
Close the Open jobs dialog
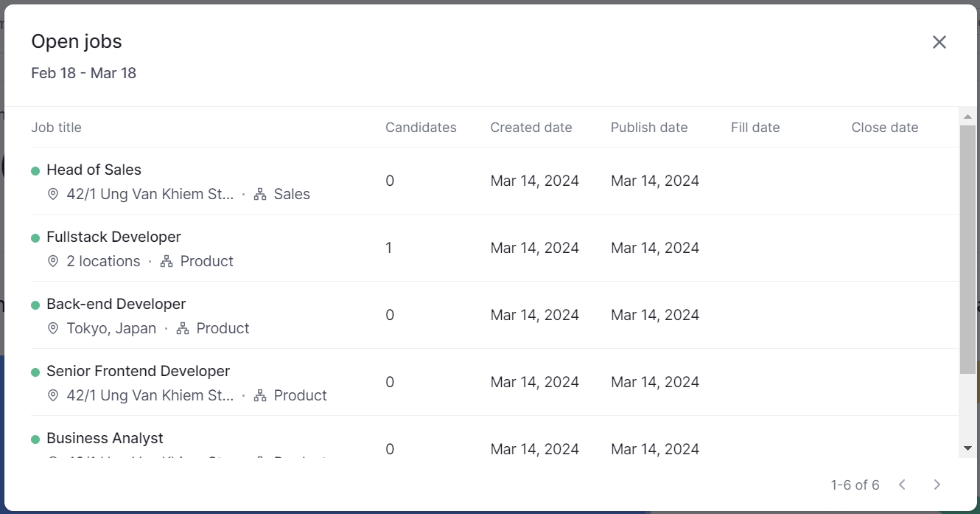(939, 42)
